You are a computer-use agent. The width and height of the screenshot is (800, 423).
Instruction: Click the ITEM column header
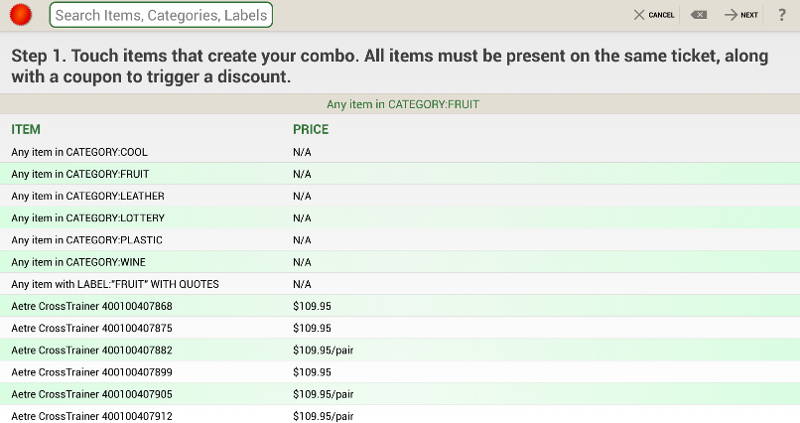coord(26,129)
